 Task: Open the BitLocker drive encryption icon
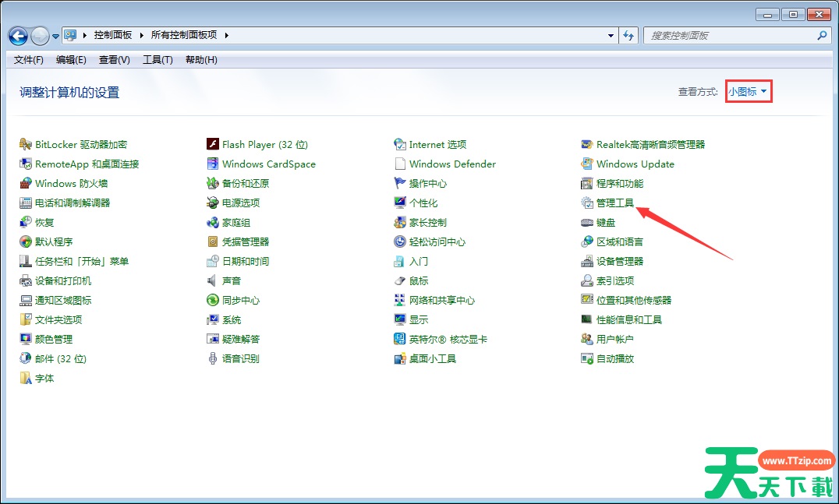(x=26, y=144)
